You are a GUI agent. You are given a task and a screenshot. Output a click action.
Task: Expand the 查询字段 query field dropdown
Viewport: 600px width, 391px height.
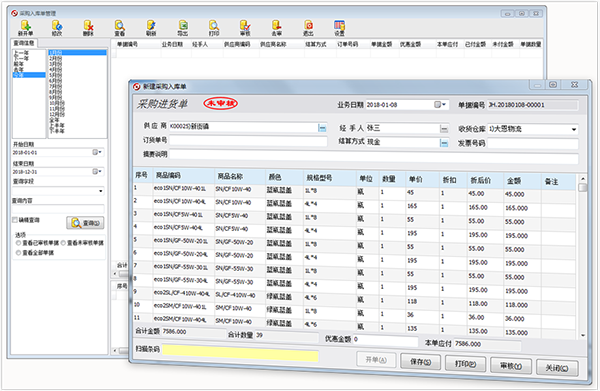101,191
